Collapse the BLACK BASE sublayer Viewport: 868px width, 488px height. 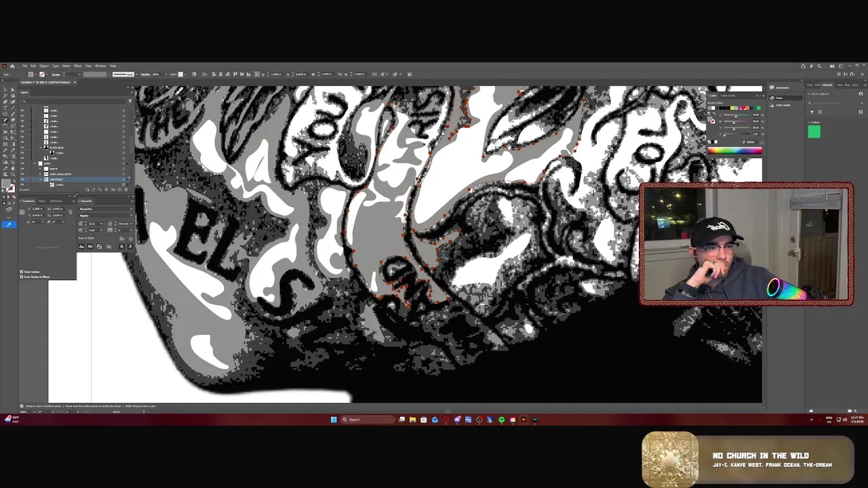(40, 148)
